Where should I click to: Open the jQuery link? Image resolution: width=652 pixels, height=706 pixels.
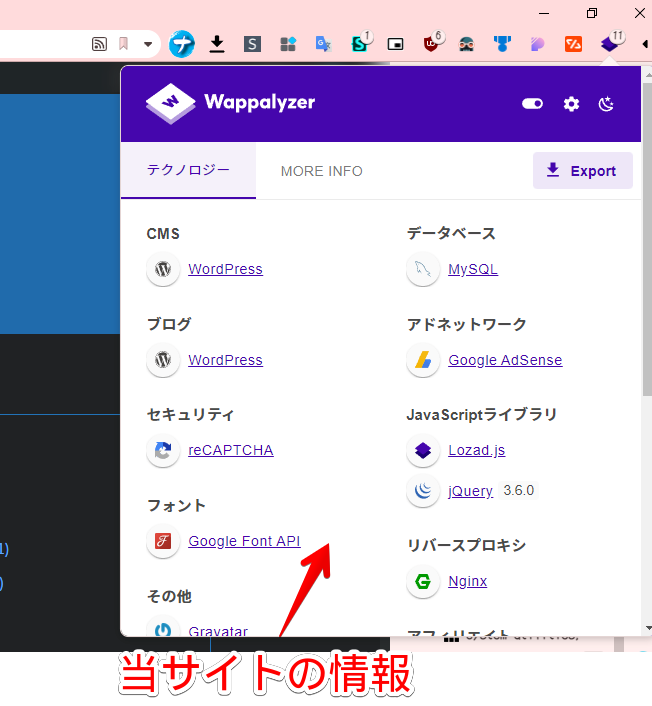click(471, 490)
